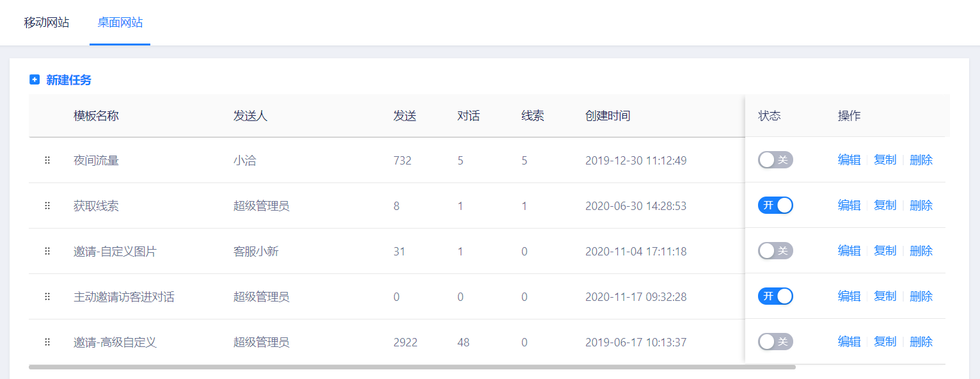Delete the 夜间流量 template

click(x=921, y=160)
